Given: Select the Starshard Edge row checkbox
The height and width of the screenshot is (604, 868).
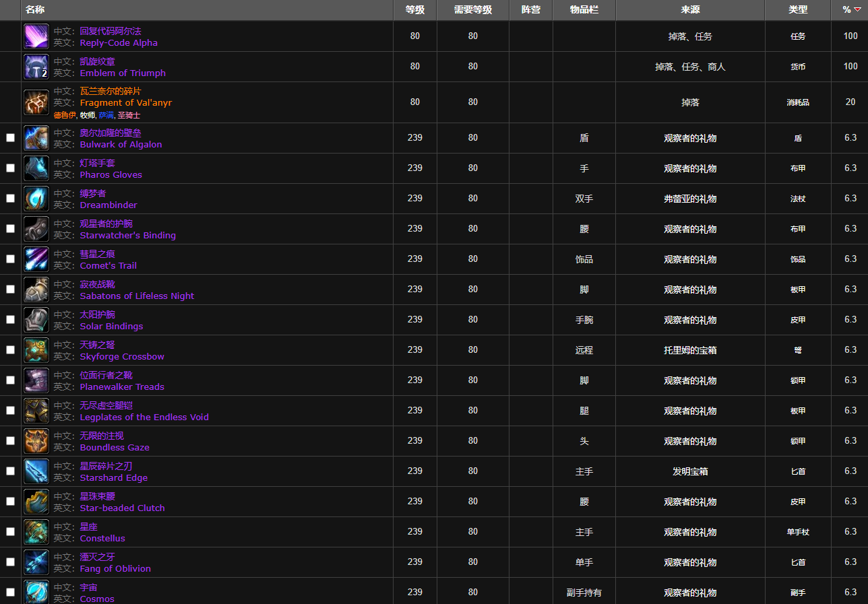Looking at the screenshot, I should click(10, 471).
